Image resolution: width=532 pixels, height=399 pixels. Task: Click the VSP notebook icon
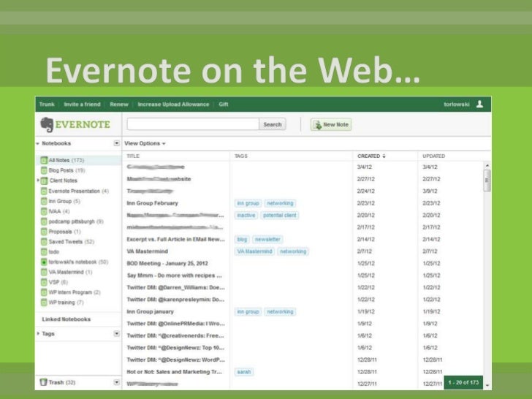(x=44, y=282)
